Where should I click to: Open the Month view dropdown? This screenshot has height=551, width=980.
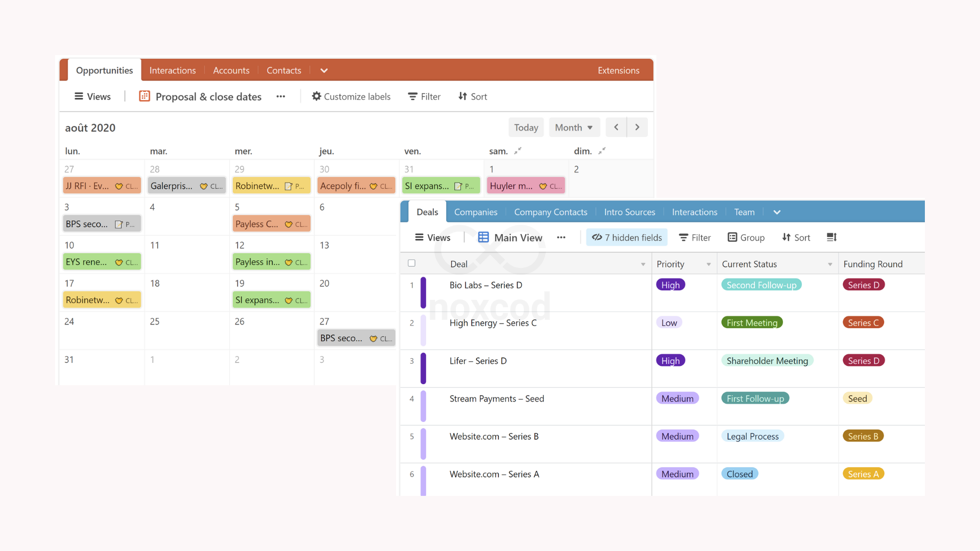[x=574, y=127]
